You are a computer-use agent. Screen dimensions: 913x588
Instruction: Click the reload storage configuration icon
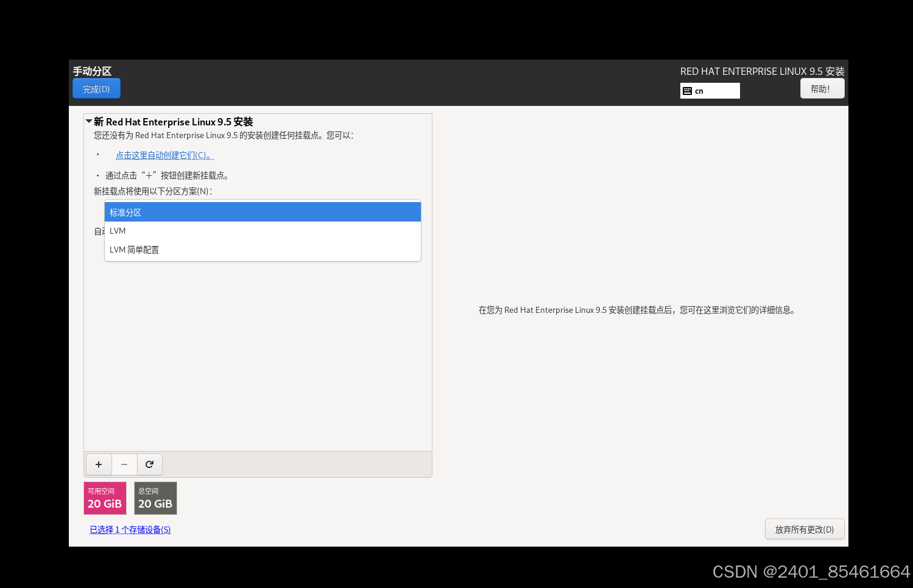(150, 464)
